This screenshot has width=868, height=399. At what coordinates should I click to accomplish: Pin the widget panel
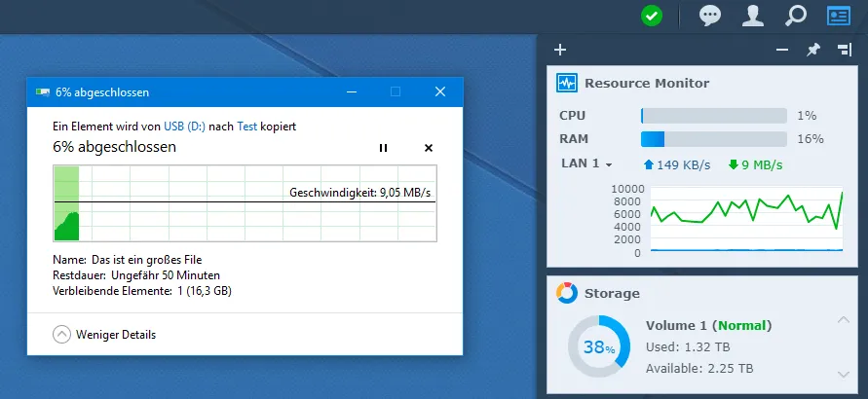pos(812,50)
